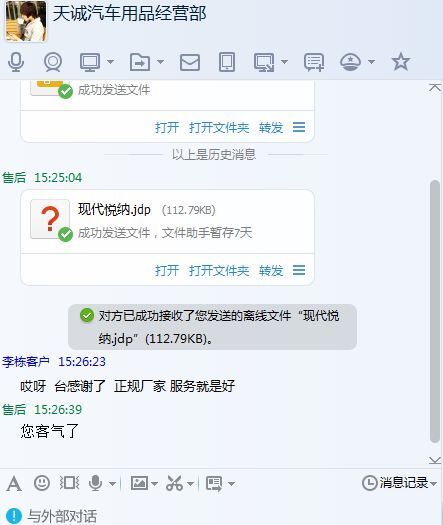Expand the screenshot scissors dropdown arrow
Image resolution: width=443 pixels, height=525 pixels.
point(190,483)
